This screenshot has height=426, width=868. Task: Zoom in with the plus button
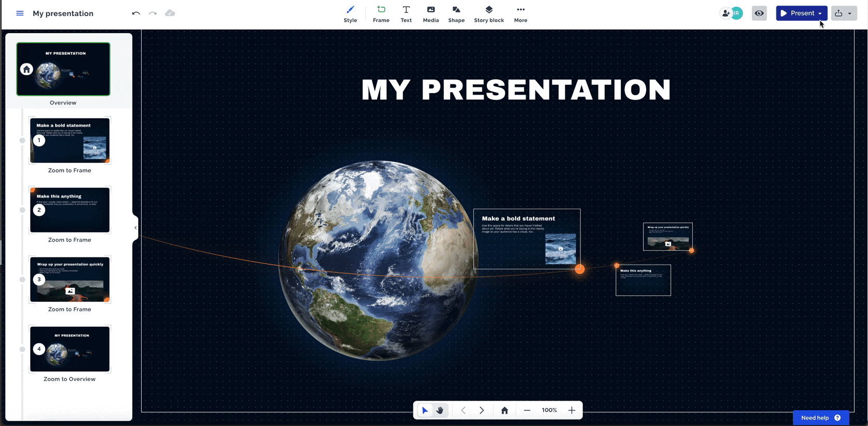coord(572,410)
